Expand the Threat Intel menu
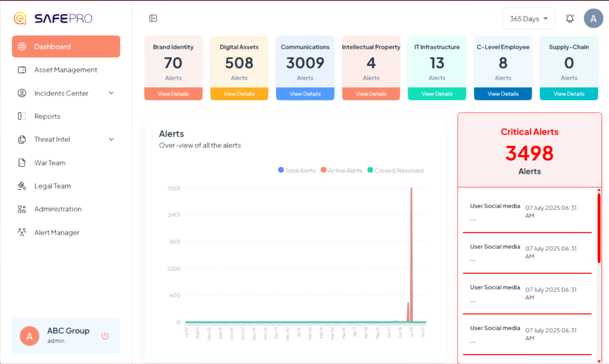The width and height of the screenshot is (609, 364). click(x=111, y=139)
